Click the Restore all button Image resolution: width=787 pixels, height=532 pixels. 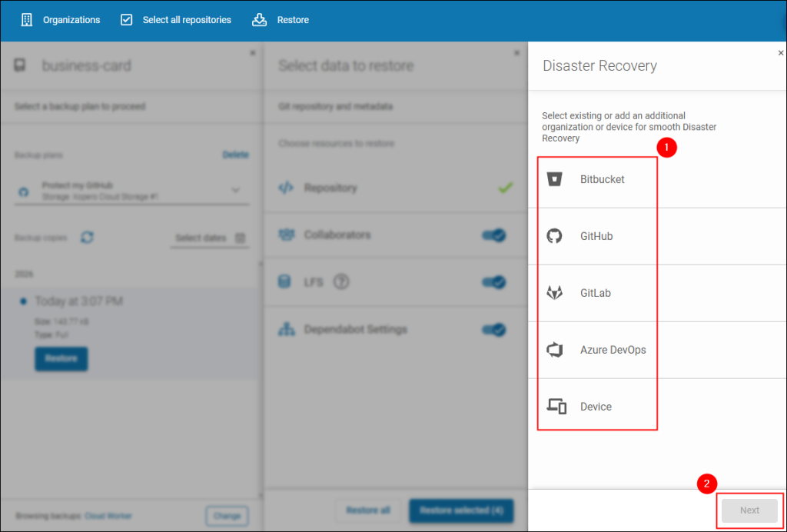[x=368, y=510]
